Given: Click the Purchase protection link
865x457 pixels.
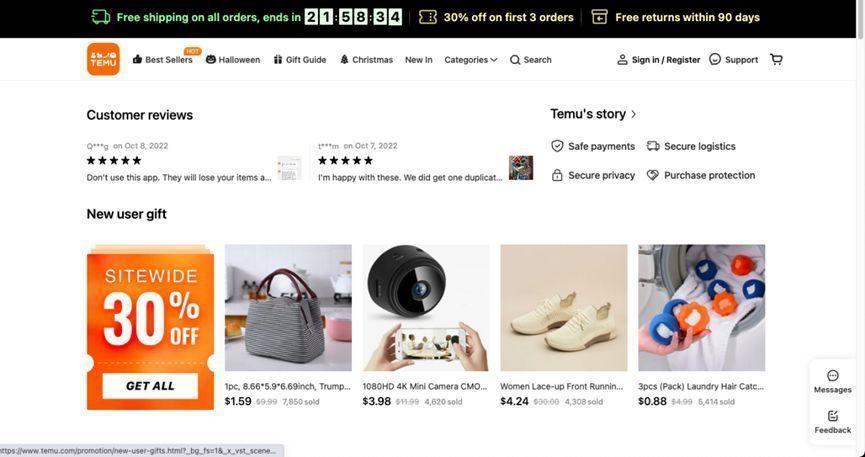Looking at the screenshot, I should click(709, 175).
